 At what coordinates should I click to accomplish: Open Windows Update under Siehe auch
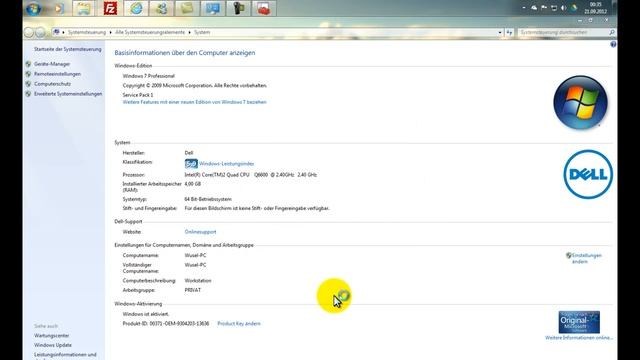tap(53, 345)
